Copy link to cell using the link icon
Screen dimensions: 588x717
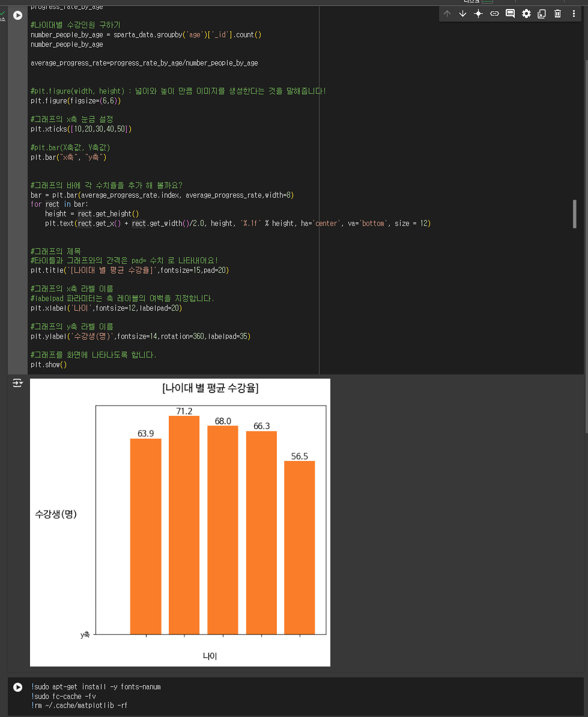click(494, 14)
